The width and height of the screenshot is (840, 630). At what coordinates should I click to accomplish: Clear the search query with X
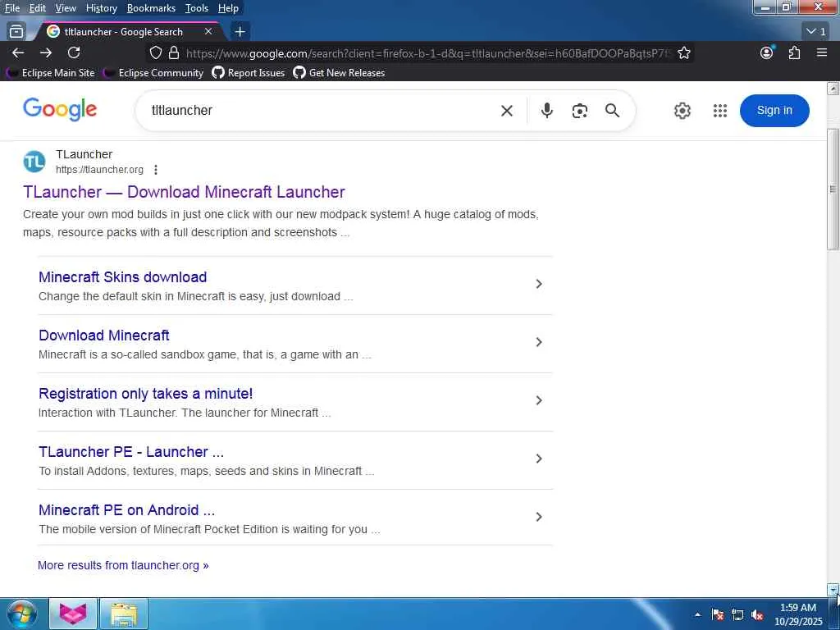coord(507,111)
